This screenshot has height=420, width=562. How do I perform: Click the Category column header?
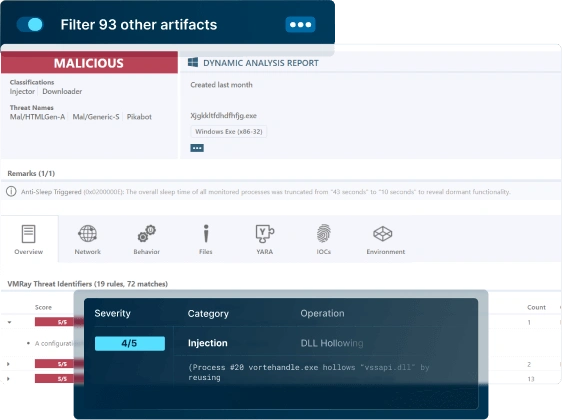click(208, 314)
